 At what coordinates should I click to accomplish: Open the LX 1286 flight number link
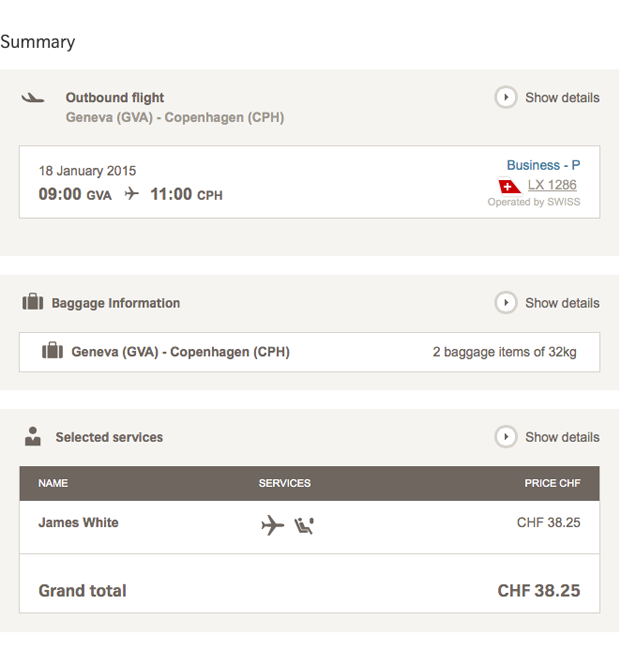(x=552, y=185)
